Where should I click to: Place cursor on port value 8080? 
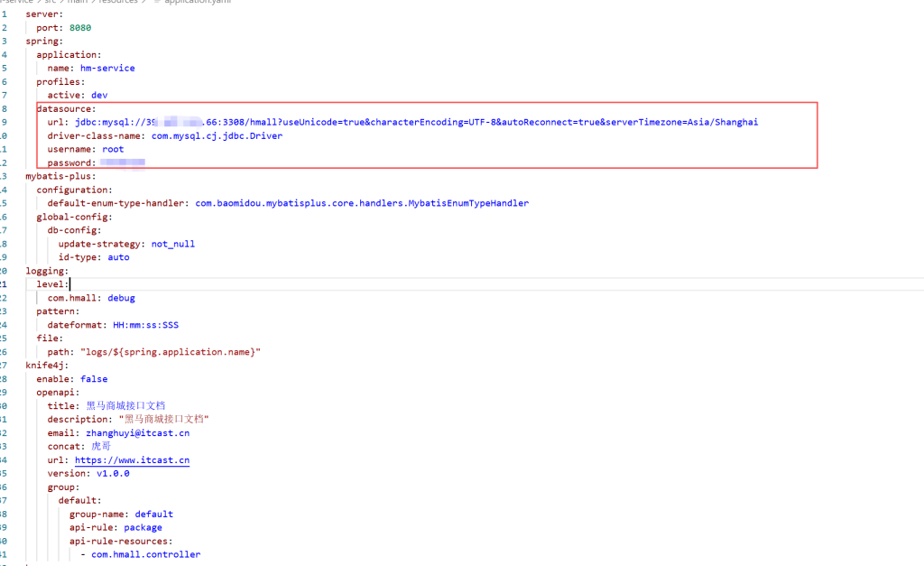click(x=80, y=28)
